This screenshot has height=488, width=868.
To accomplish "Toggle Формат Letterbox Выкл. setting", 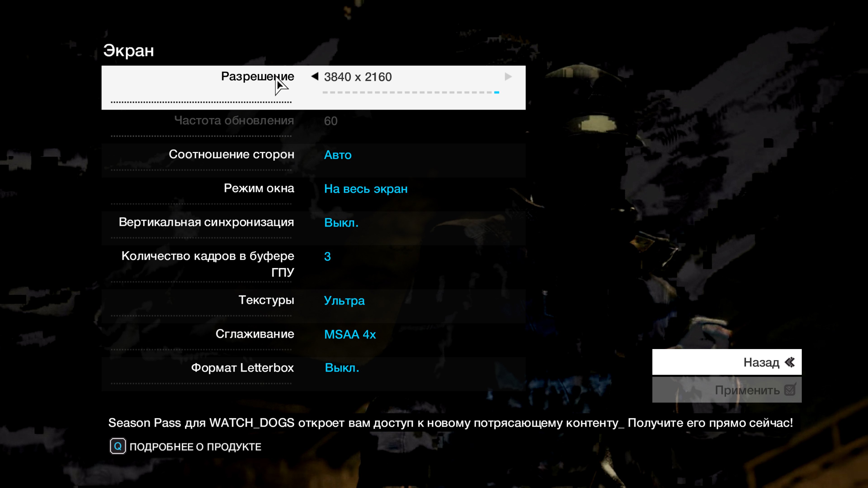I will pos(342,368).
